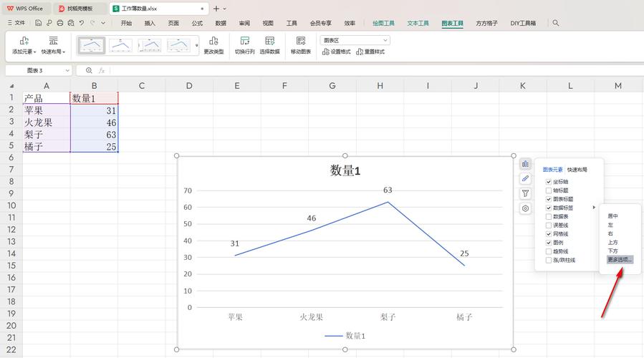The height and width of the screenshot is (358, 644).
Task: Click the save icon in quick access toolbar
Action: pyautogui.click(x=38, y=23)
